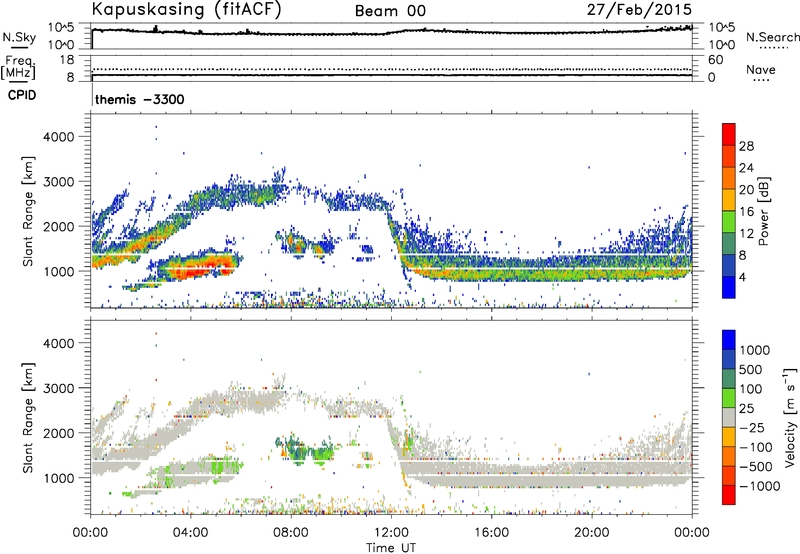The image size is (800, 554).
Task: Click the "N.Search" legend label
Action: (772, 37)
